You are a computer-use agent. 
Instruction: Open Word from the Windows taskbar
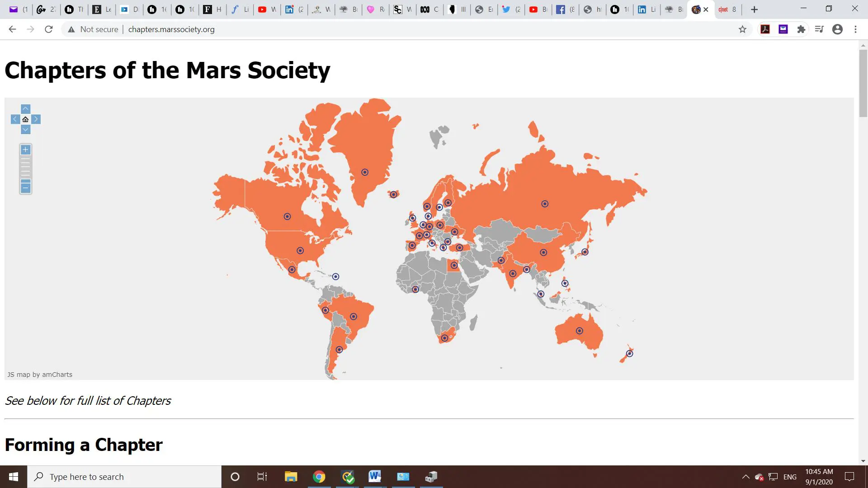[374, 476]
